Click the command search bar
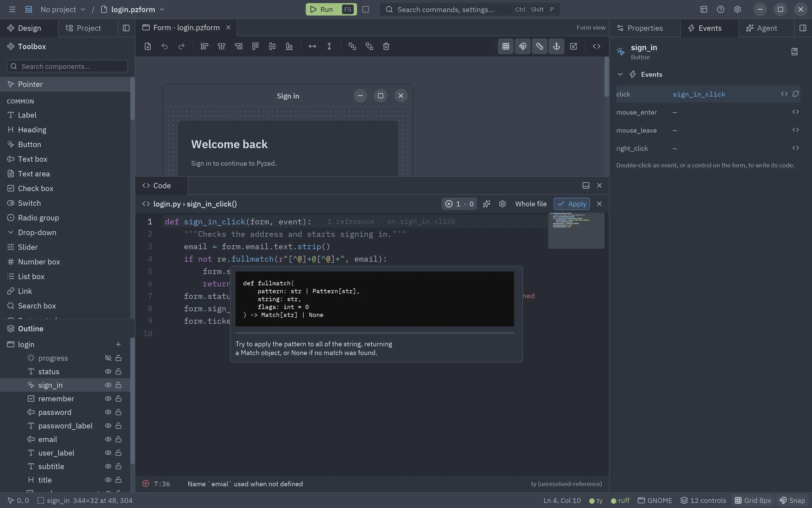 tap(469, 9)
